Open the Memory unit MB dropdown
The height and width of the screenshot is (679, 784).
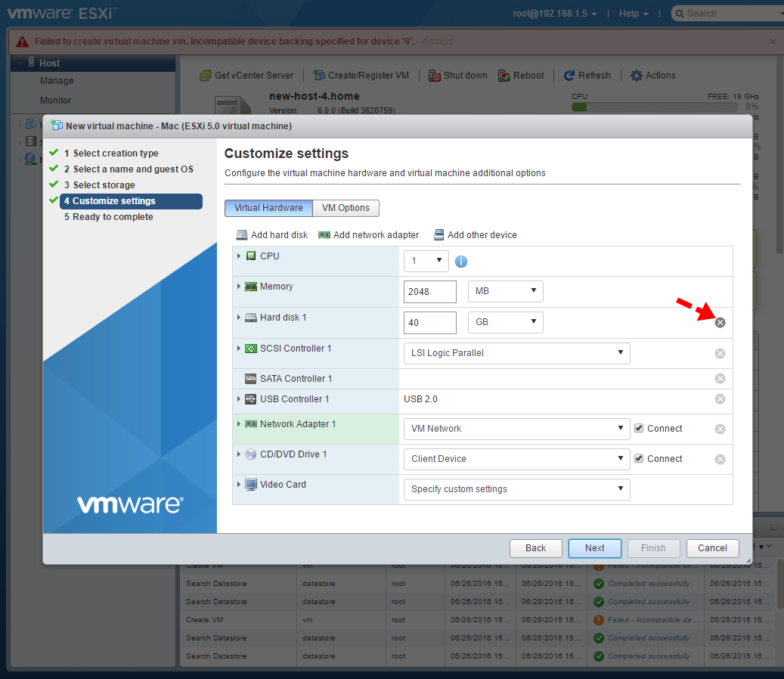point(506,292)
